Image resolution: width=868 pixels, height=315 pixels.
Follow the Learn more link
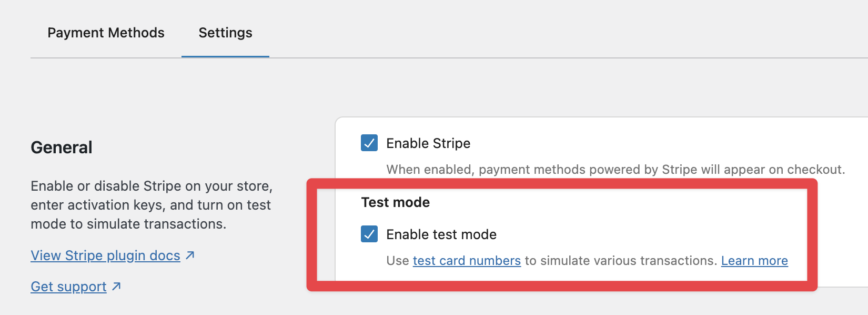click(754, 261)
